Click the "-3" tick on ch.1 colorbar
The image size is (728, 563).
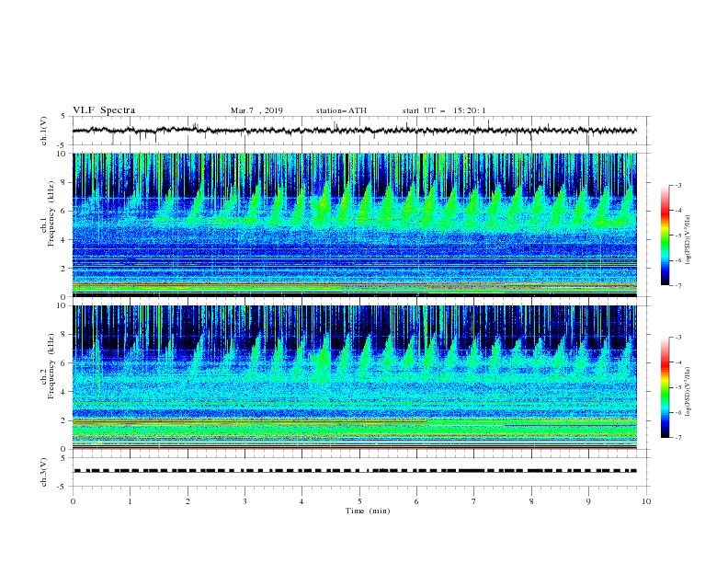point(677,185)
